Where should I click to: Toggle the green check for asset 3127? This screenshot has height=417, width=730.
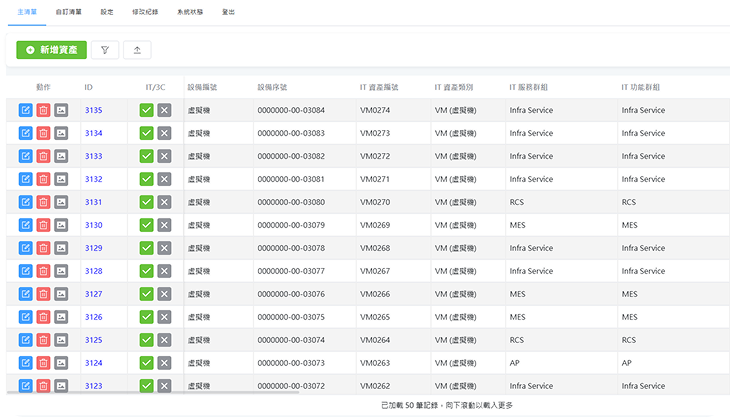pyautogui.click(x=147, y=294)
